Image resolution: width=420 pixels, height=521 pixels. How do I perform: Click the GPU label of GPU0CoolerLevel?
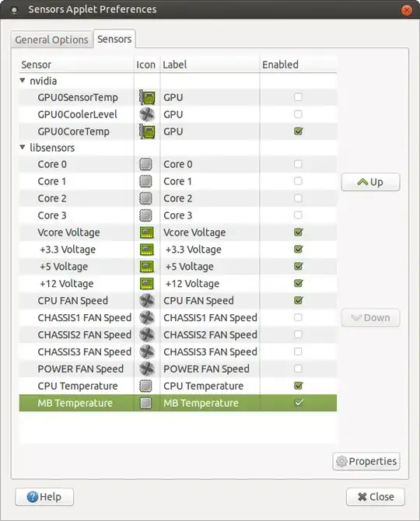(x=173, y=114)
